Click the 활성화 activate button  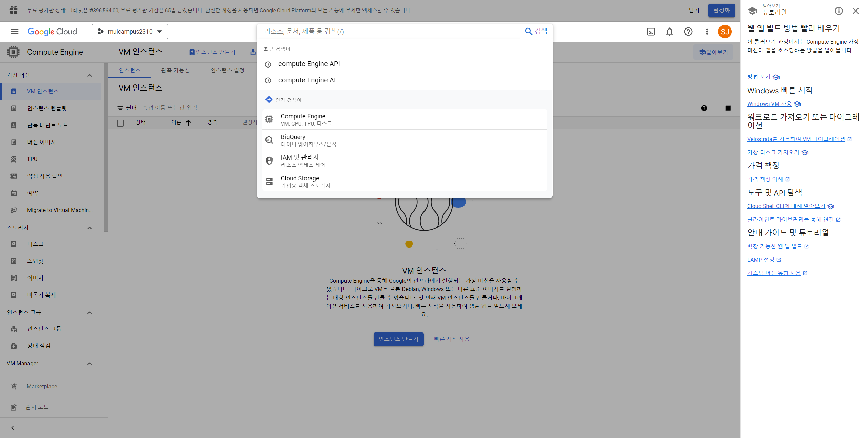pos(721,10)
